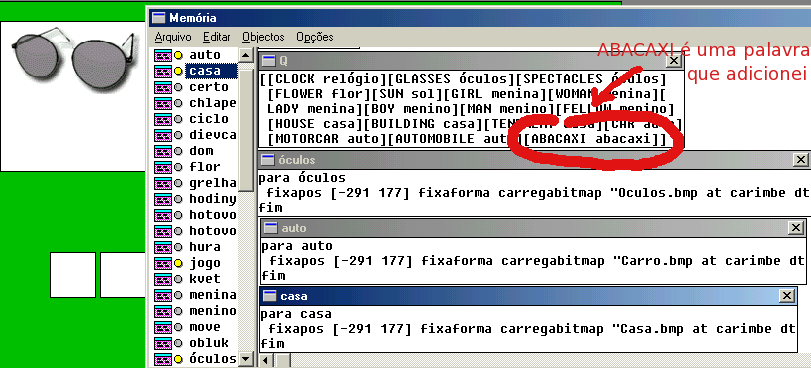Screen dimensions: 811x368
Task: Click the óculos sub-window title icon
Action: point(268,160)
